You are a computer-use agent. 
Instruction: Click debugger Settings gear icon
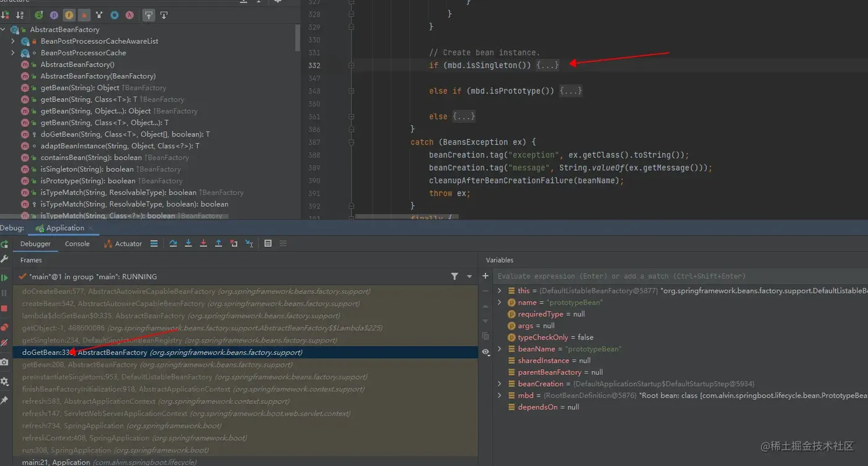tap(4, 382)
